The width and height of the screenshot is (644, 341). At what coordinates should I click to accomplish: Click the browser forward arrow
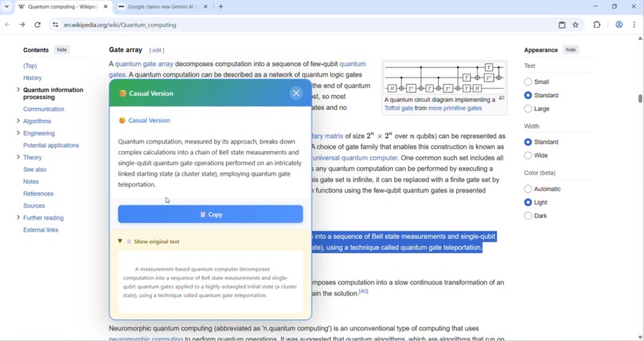(x=22, y=25)
